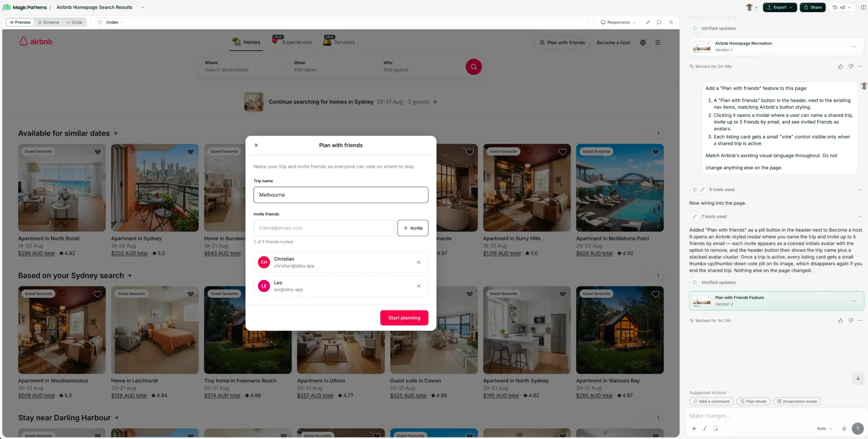868x439 pixels.
Task: Thumbs up the response worked for 2m 56s
Action: point(840,67)
